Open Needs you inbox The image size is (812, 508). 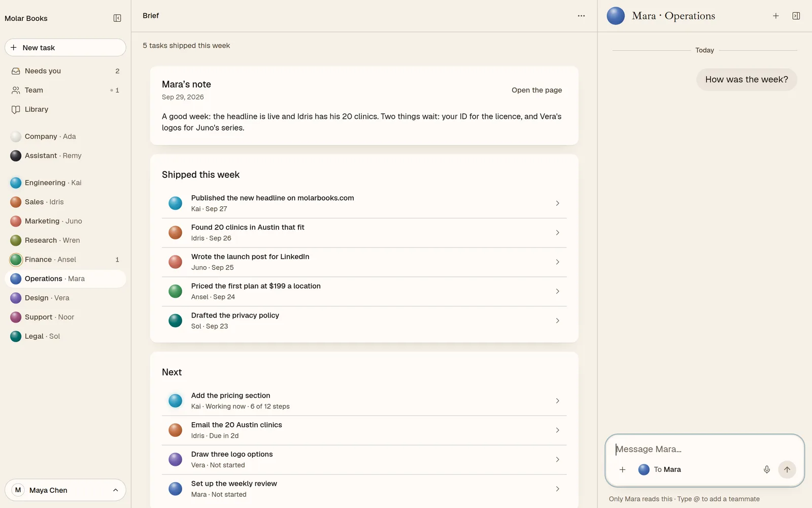pos(65,71)
